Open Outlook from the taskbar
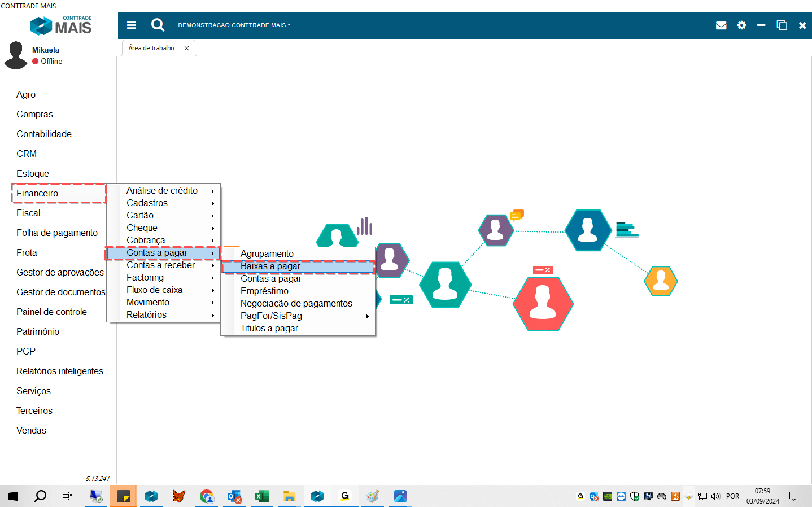 click(234, 496)
